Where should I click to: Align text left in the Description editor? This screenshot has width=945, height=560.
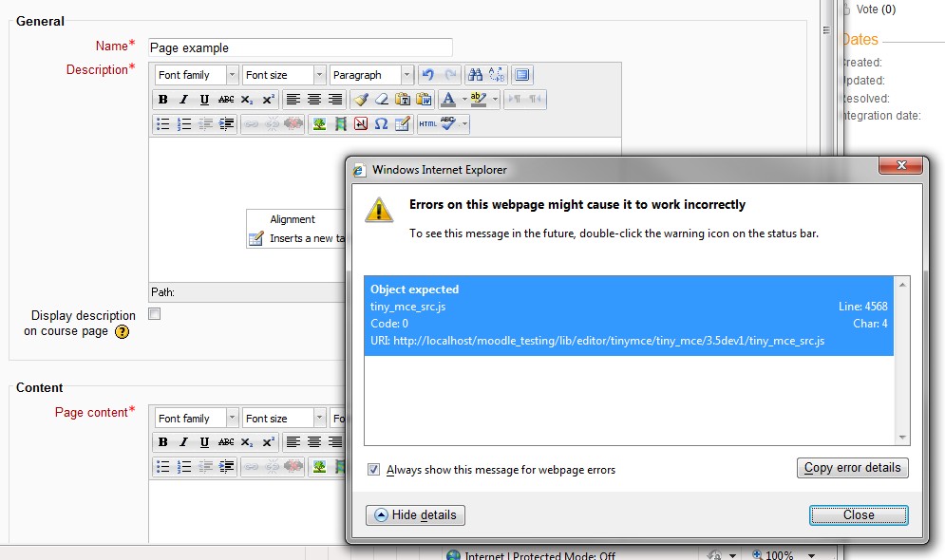(293, 100)
